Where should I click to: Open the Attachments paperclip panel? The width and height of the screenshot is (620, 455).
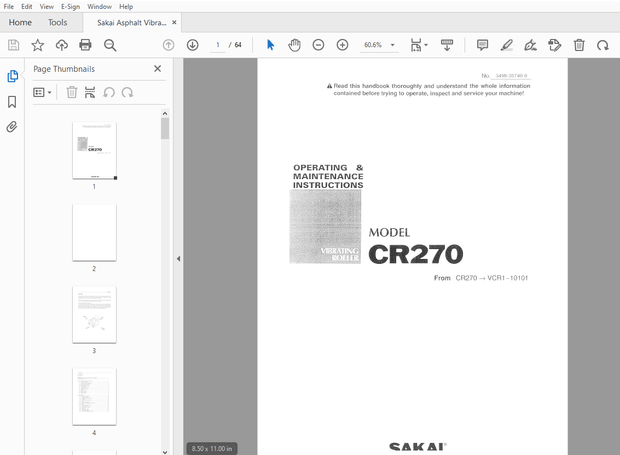coord(12,127)
